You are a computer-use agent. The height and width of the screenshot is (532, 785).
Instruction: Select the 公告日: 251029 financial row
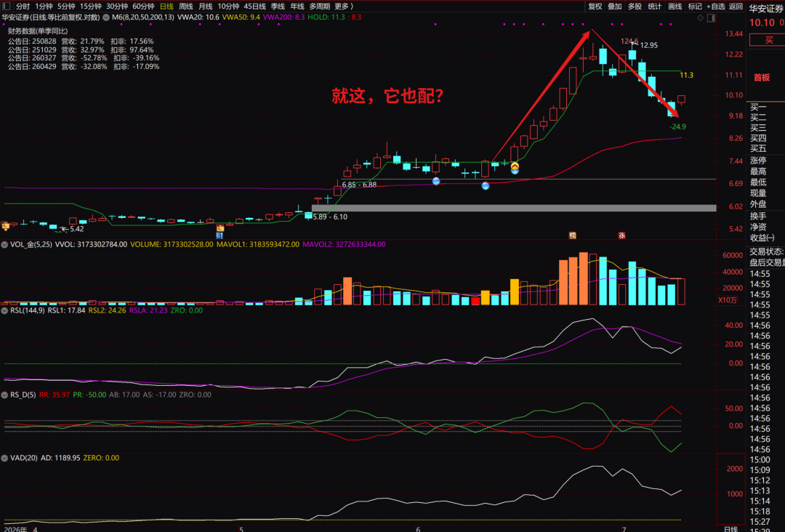pos(81,50)
